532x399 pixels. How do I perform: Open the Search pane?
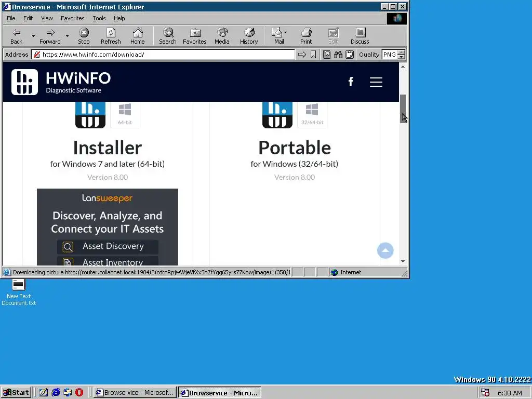click(x=168, y=36)
